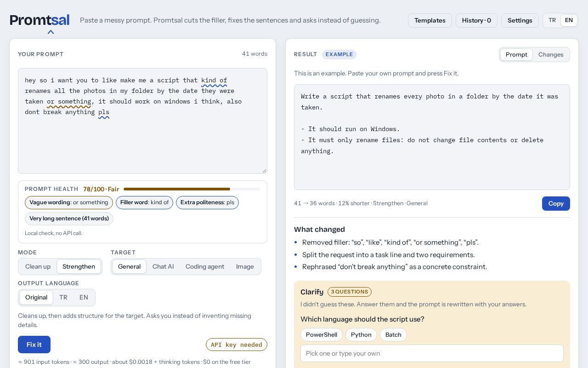Set target to General
The height and width of the screenshot is (368, 588).
[129, 266]
